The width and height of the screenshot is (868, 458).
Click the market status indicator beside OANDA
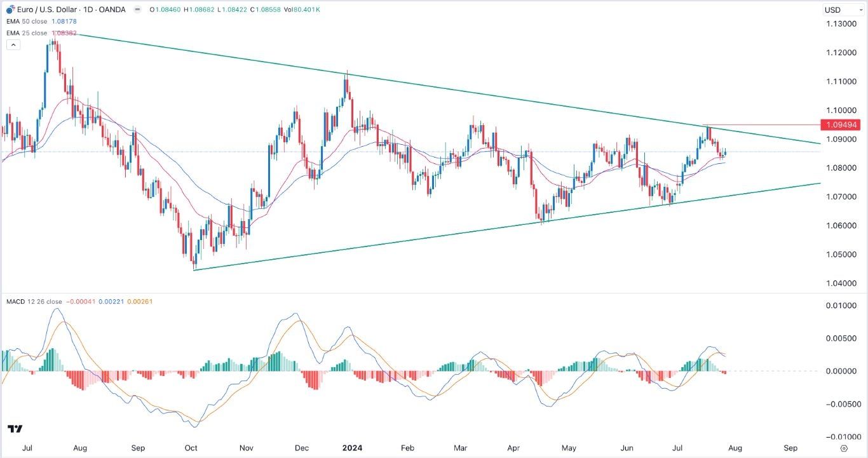138,10
